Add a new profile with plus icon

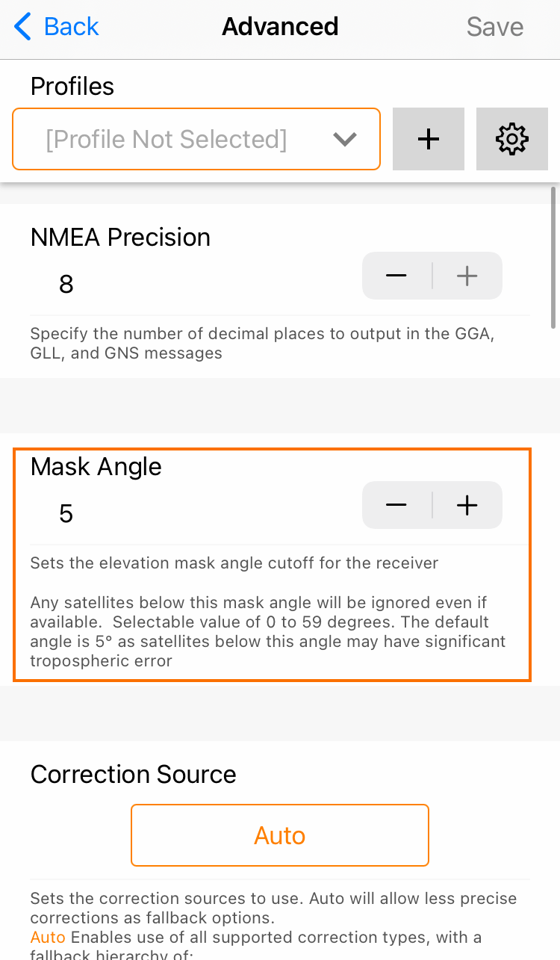point(429,139)
